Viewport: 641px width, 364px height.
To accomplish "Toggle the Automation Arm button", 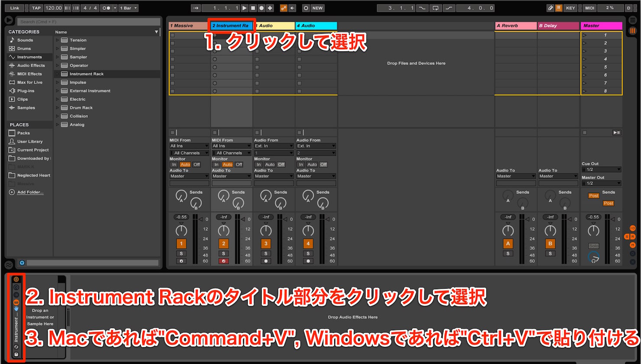I will 284,8.
